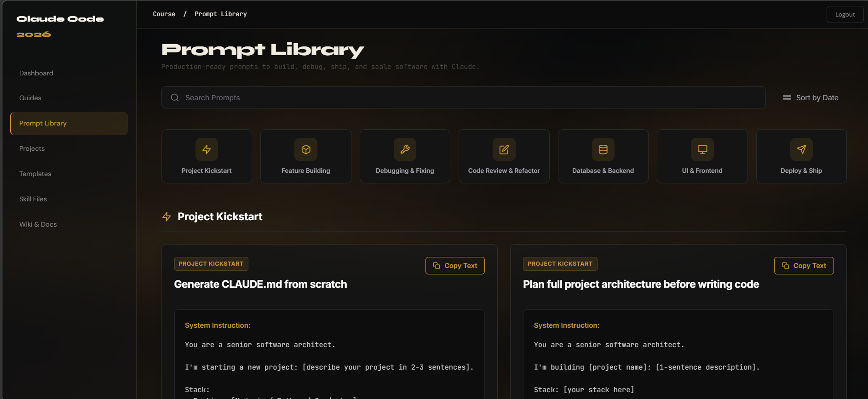Click the lightning icon next to Project Kickstart heading
Viewport: 868px width, 399px height.
167,217
